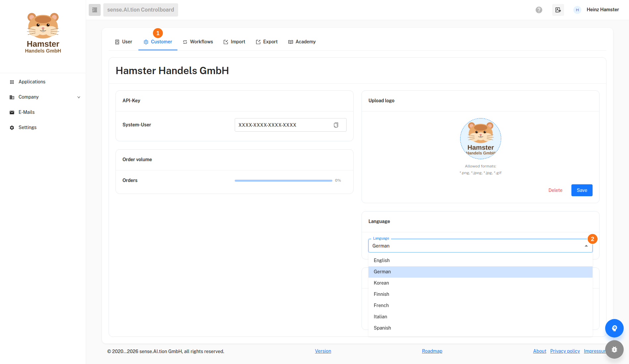Image resolution: width=629 pixels, height=364 pixels.
Task: Click the circular logo upload thumbnail
Action: (481, 139)
